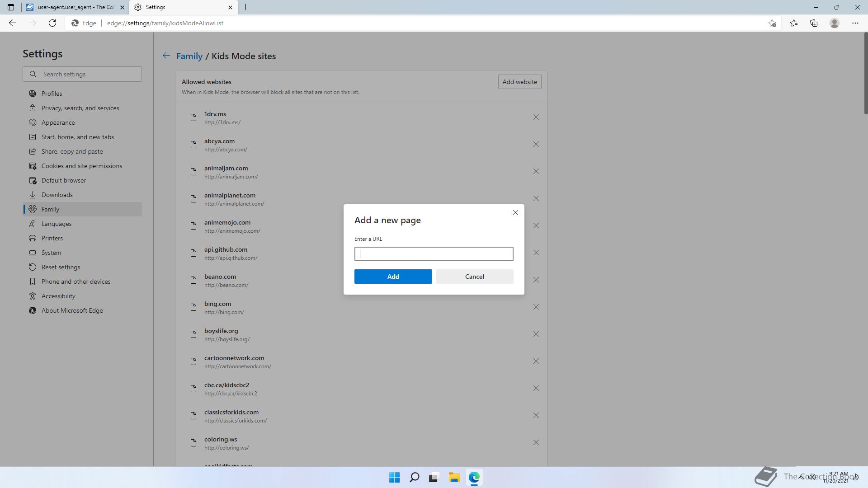The height and width of the screenshot is (488, 868).
Task: Open Default browser settings
Action: coord(82,180)
